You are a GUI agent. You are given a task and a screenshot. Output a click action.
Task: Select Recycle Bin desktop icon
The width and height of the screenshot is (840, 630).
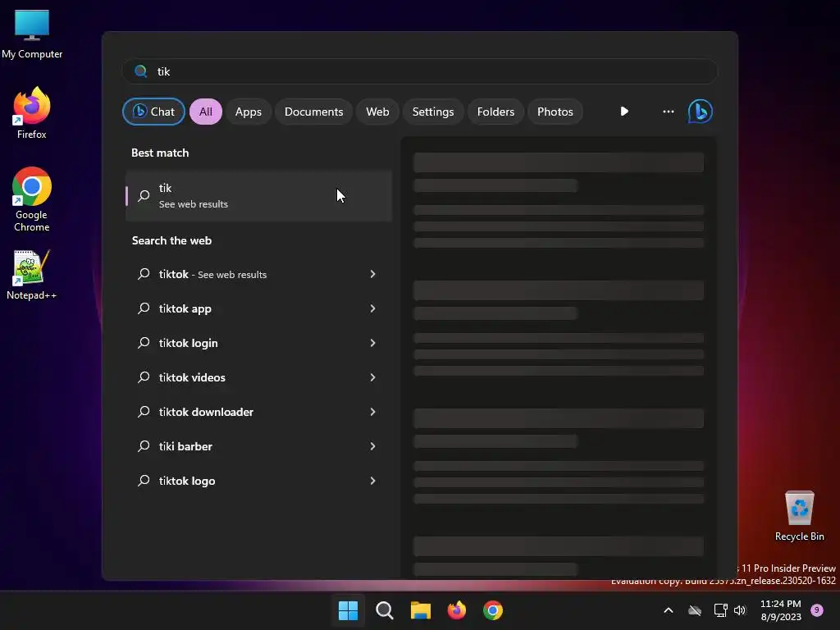[x=799, y=517]
